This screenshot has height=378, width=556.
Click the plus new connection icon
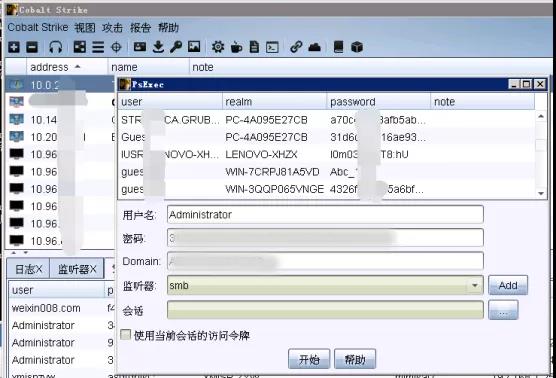[x=14, y=47]
